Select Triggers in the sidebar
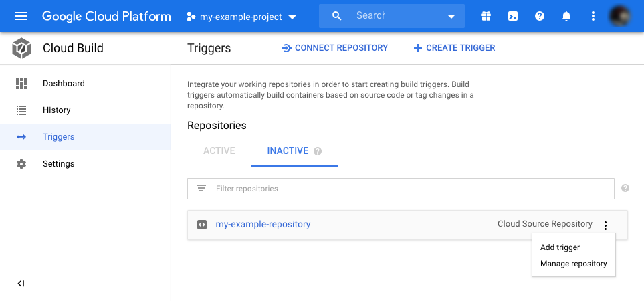This screenshot has height=301, width=644. coord(86,136)
